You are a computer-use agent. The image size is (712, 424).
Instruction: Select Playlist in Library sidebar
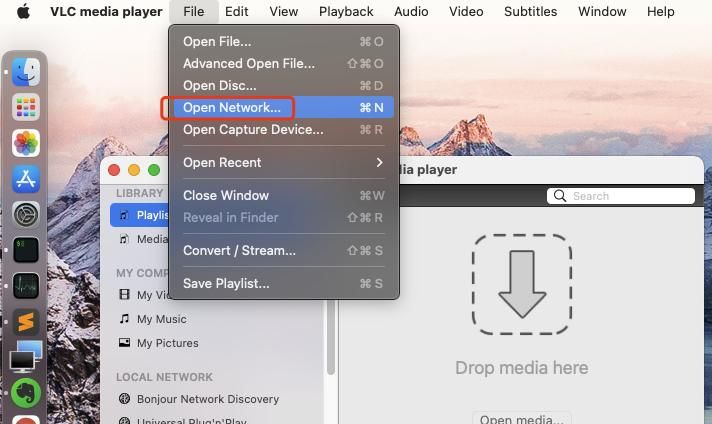click(x=139, y=215)
